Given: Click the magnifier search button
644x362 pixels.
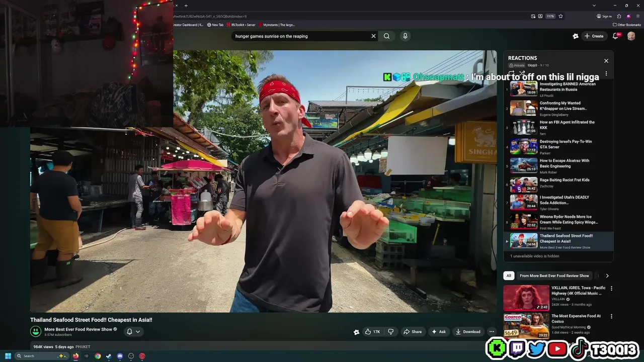Looking at the screenshot, I should coord(386,36).
